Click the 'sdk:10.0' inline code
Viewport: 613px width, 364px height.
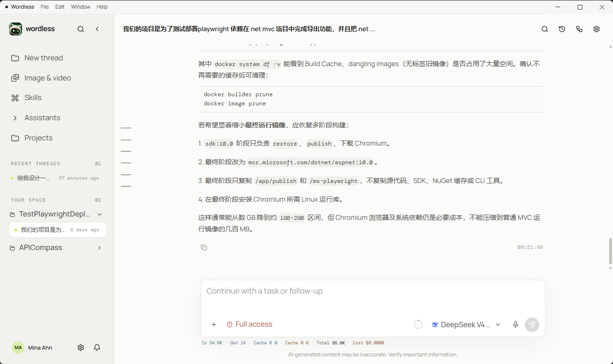(x=219, y=144)
